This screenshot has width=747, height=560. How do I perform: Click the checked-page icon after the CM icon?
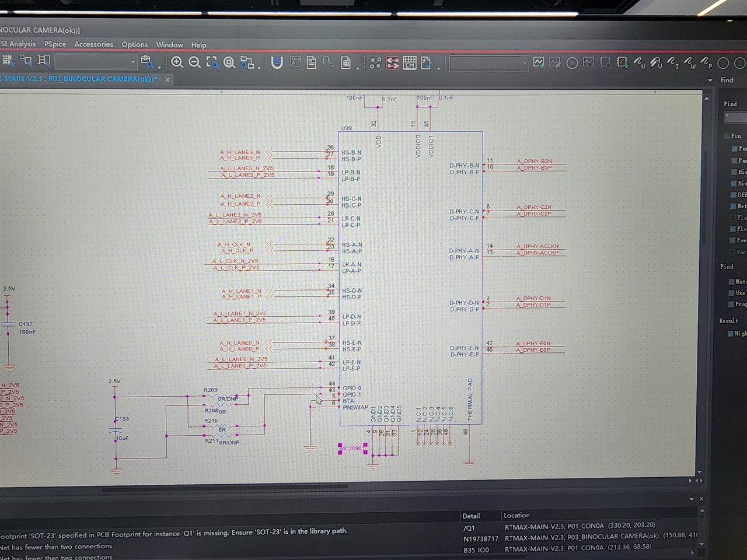click(x=427, y=62)
